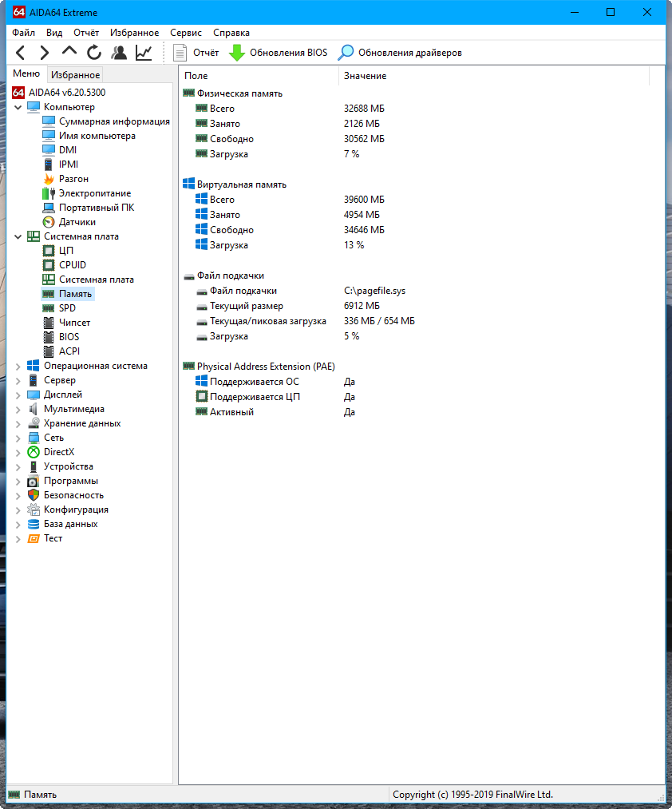Screen dimensions: 672x809
Task: Open the graph chart toolbar icon
Action: (144, 52)
